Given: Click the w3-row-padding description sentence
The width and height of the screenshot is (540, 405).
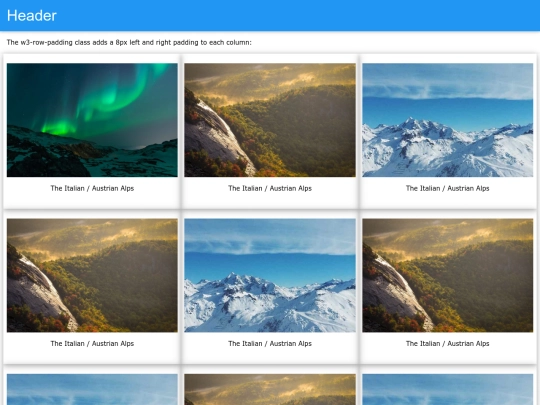Looking at the screenshot, I should point(129,42).
